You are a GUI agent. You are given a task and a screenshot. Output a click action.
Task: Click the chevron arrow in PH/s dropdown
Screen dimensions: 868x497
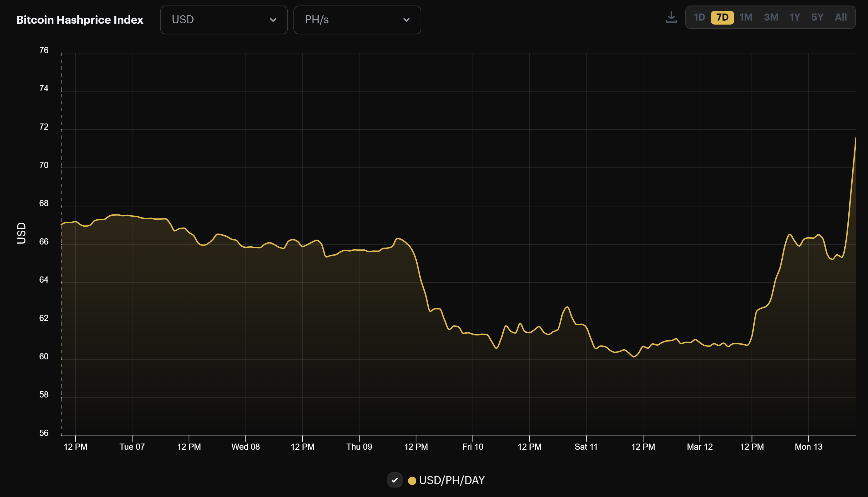click(x=406, y=20)
